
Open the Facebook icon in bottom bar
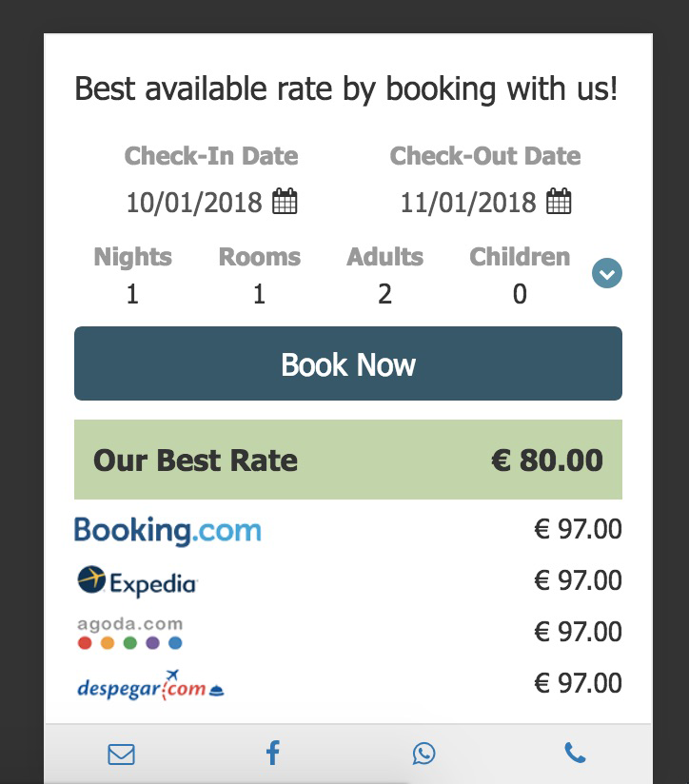coord(272,754)
